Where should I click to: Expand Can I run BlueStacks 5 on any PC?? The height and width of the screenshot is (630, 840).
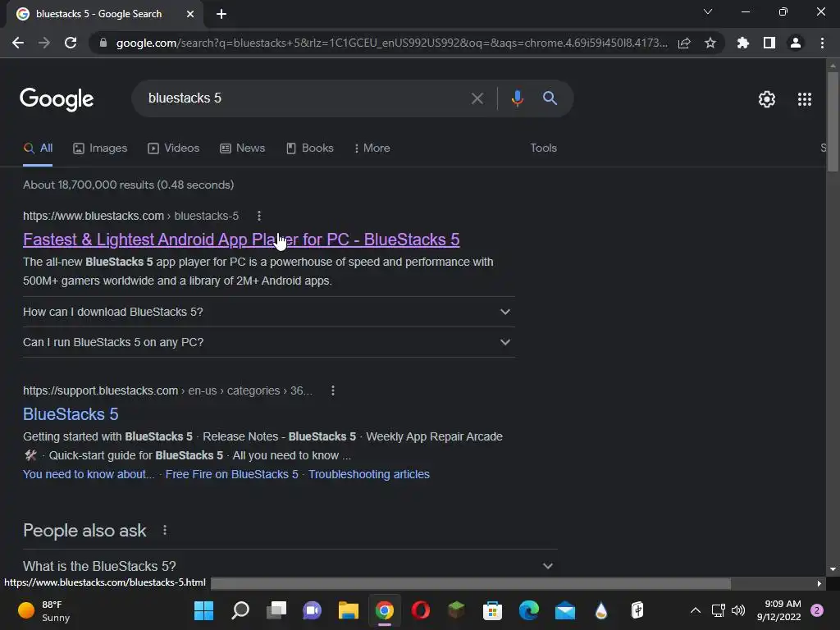[269, 342]
